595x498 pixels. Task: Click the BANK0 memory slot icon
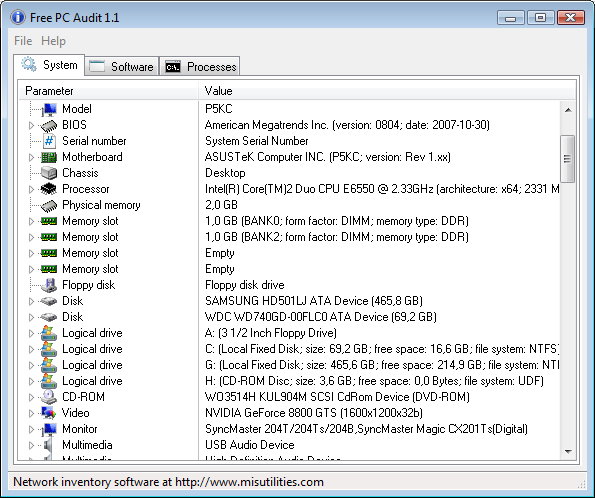pos(49,221)
